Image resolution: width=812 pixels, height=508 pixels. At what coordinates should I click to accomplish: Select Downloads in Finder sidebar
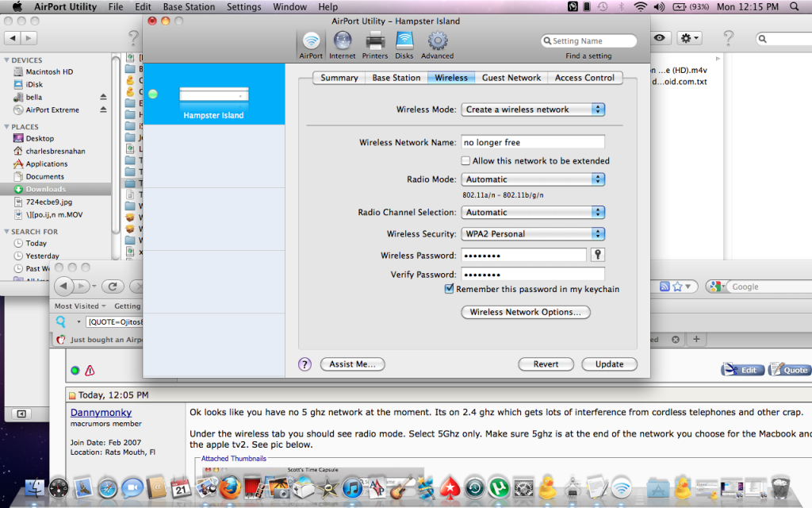click(56, 189)
